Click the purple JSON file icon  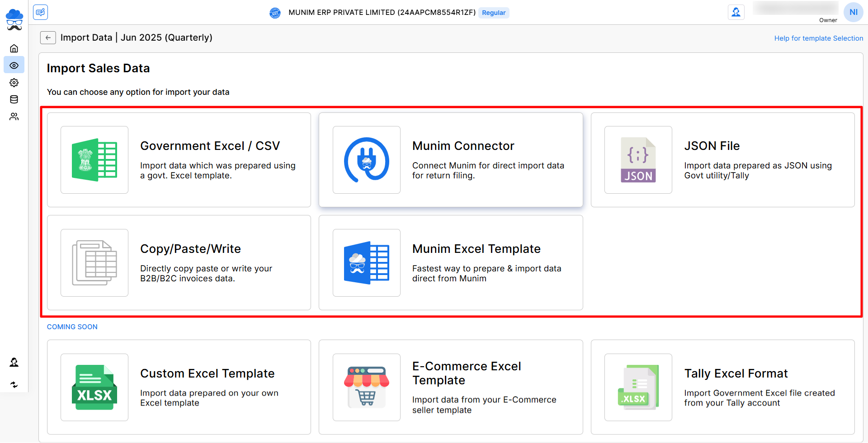(638, 160)
